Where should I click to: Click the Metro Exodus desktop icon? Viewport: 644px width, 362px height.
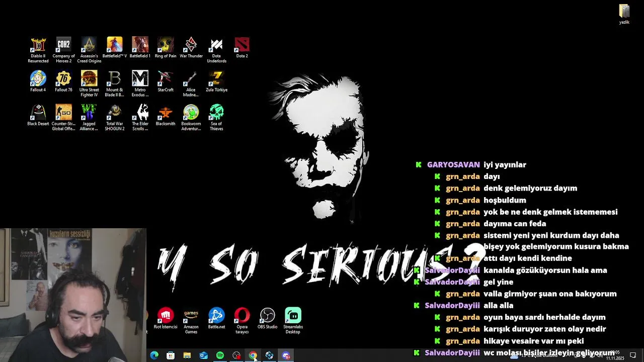[x=140, y=84]
